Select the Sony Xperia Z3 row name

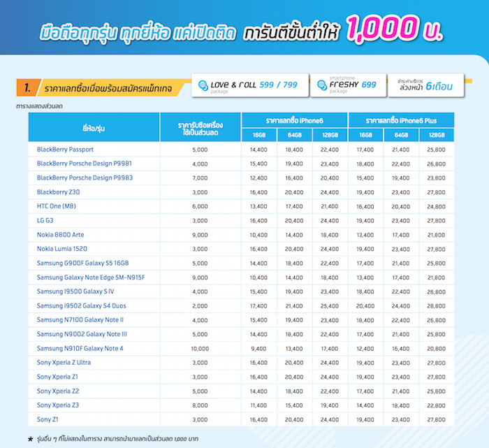(x=58, y=405)
